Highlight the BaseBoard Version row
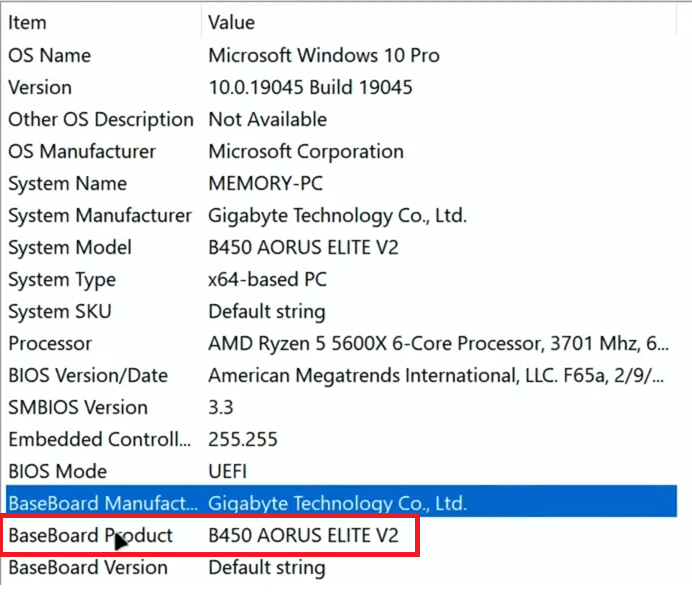 coord(88,567)
